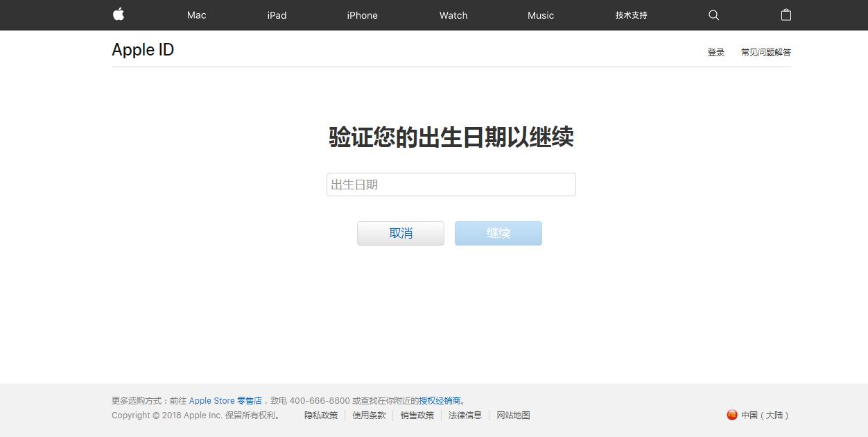The height and width of the screenshot is (437, 868).
Task: Open the 网站地图 footer link
Action: click(x=513, y=415)
